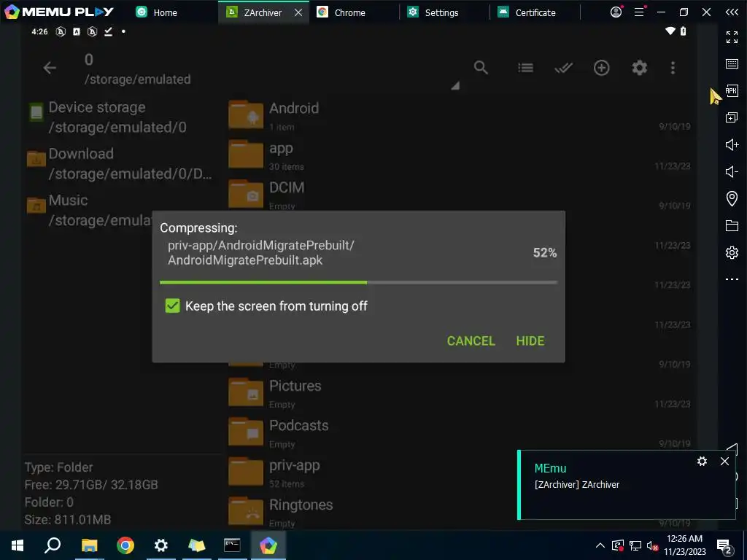This screenshot has width=747, height=560.
Task: Open the command prompt taskbar icon
Action: pyautogui.click(x=232, y=545)
